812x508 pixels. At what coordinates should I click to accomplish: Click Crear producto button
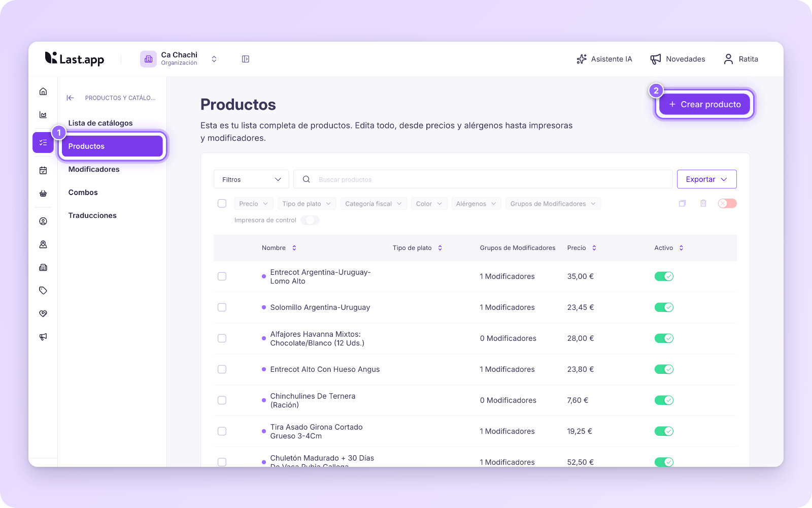704,104
